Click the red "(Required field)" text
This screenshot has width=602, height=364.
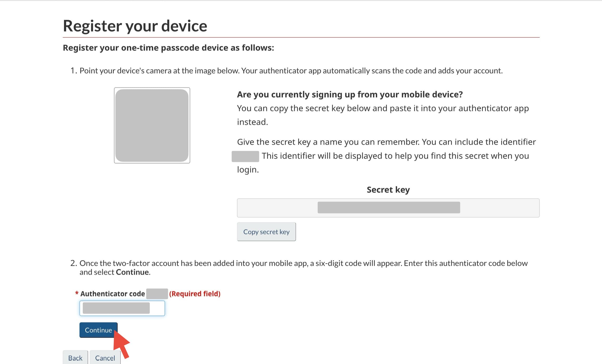coord(195,293)
